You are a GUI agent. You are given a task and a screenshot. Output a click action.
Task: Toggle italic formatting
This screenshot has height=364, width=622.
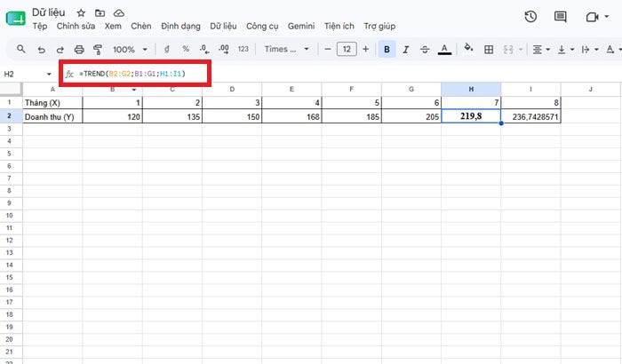(406, 50)
